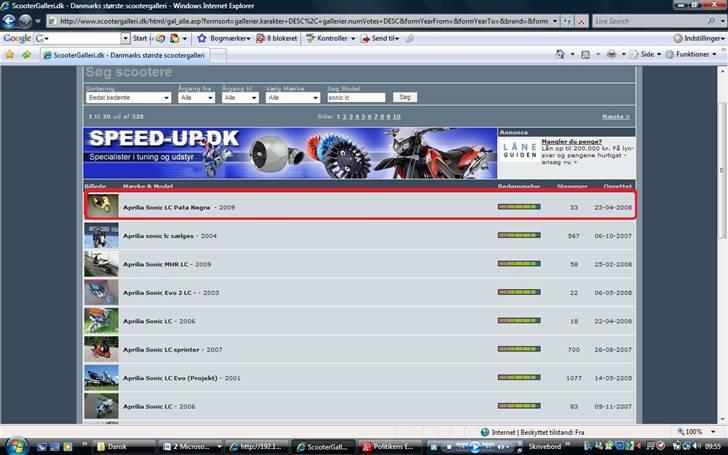Expand the Vælg Mærke dropdown
The width and height of the screenshot is (728, 455).
293,98
